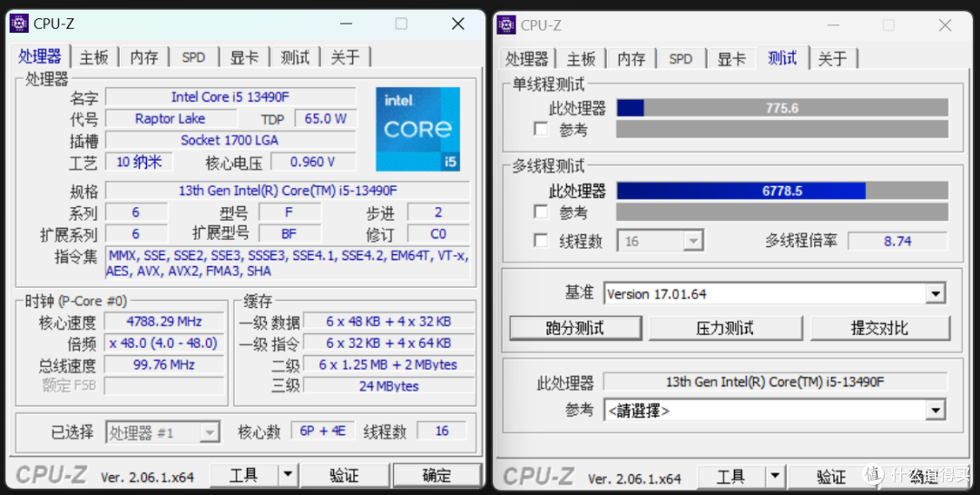Click 总线速度 value 99.76 MHz
980x495 pixels.
click(163, 365)
